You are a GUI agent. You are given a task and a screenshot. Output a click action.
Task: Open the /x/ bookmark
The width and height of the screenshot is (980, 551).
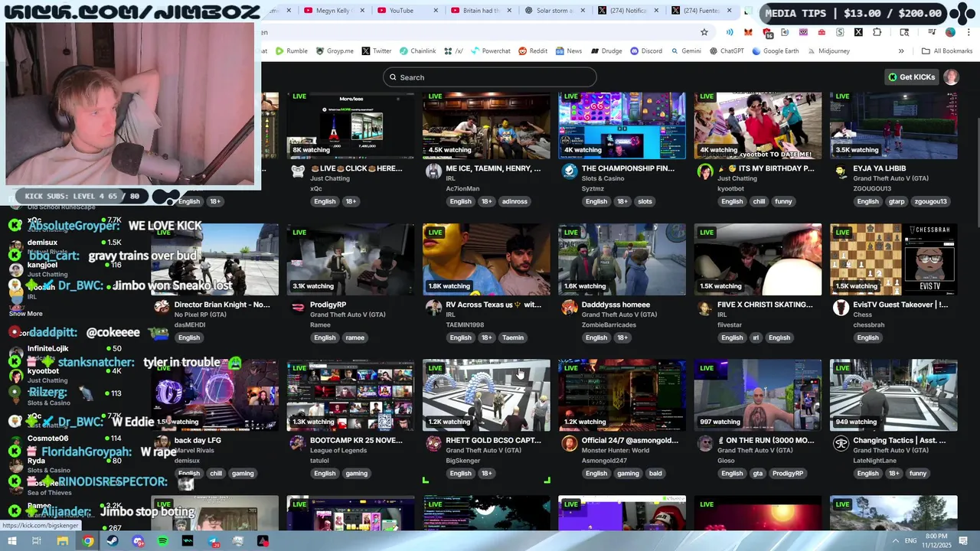454,51
